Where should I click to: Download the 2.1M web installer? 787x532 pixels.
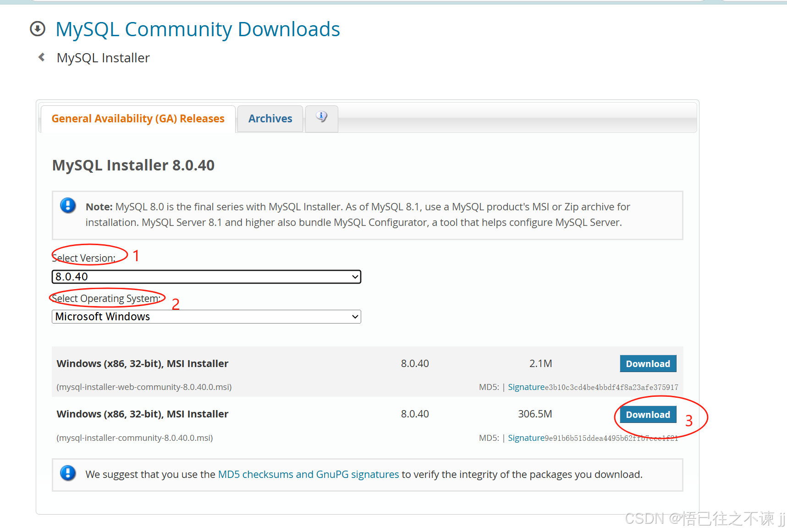point(648,363)
